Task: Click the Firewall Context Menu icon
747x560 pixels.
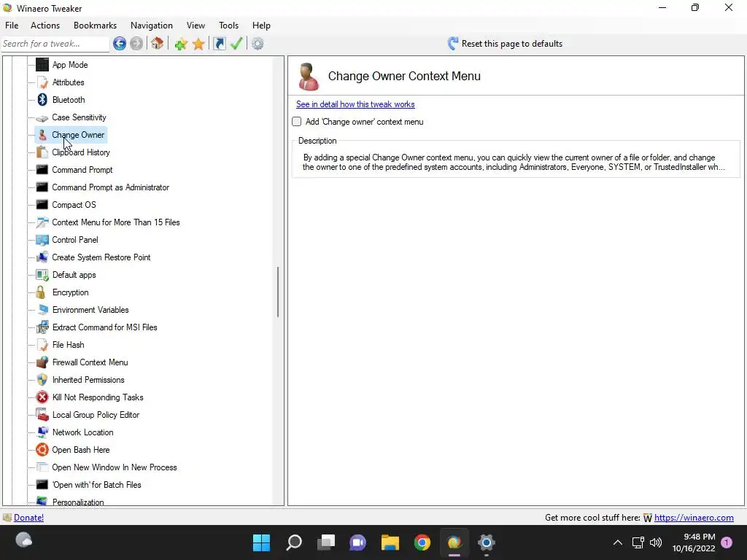Action: (42, 362)
